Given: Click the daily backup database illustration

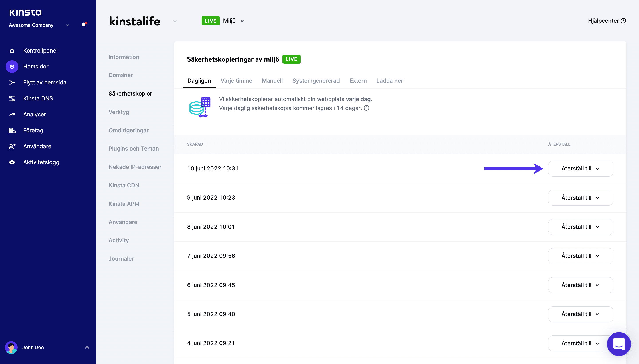Looking at the screenshot, I should 200,107.
